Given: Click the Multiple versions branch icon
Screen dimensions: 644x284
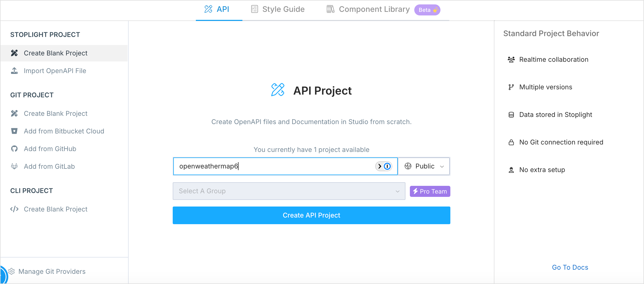Looking at the screenshot, I should [x=511, y=87].
